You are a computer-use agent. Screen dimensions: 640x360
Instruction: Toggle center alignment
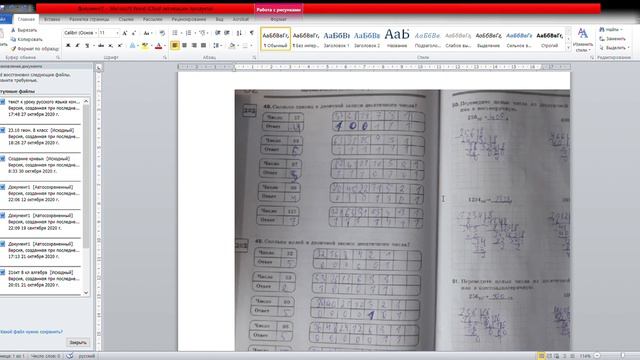click(184, 45)
